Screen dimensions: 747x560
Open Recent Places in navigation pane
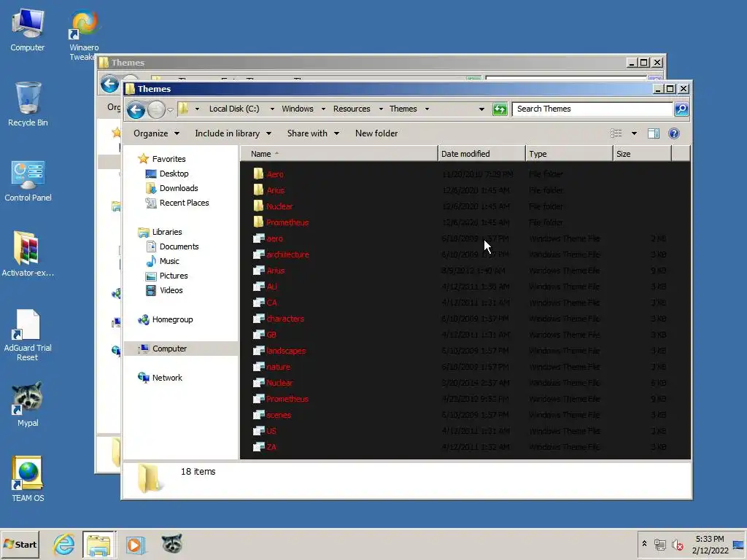[x=177, y=203]
